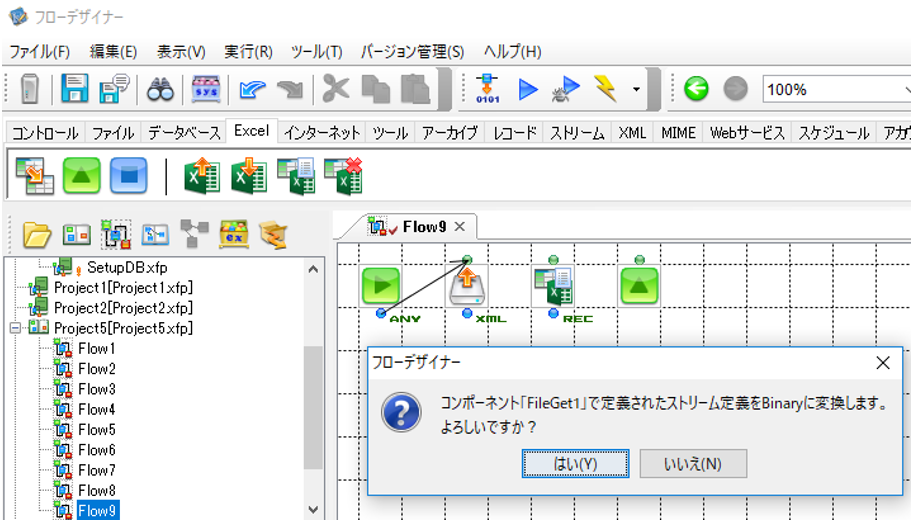The height and width of the screenshot is (521, 914).
Task: Select Project2[Project2.xfp] in tree
Action: tap(123, 308)
